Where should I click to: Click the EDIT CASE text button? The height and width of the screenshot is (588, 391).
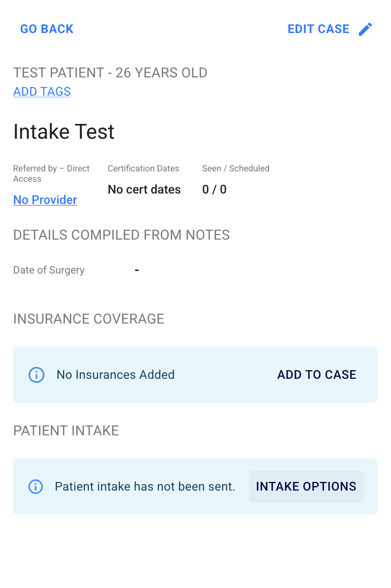point(318,29)
